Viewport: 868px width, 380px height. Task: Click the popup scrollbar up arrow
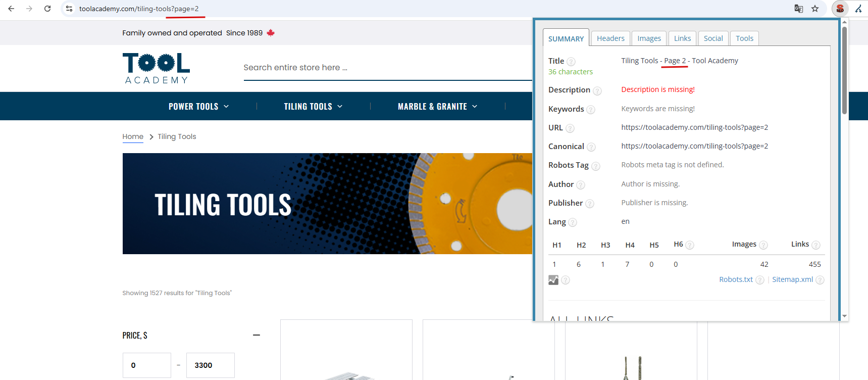click(844, 22)
